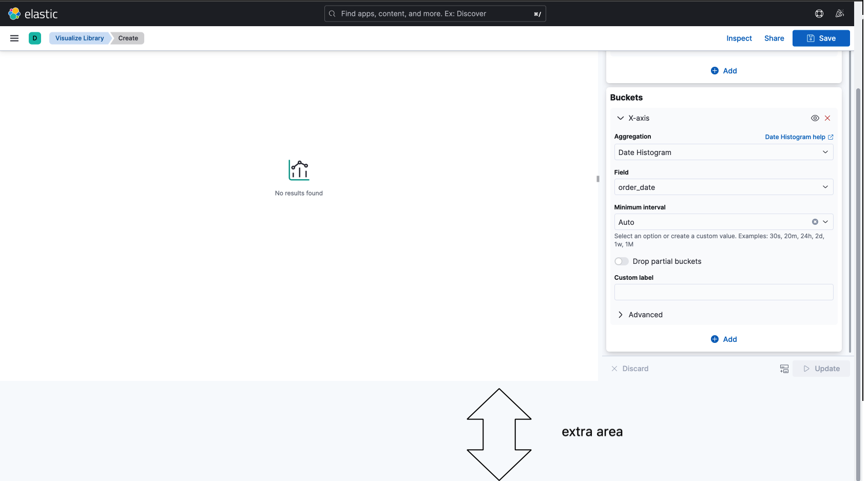The height and width of the screenshot is (481, 868).
Task: Add a new bucket below X-axis
Action: click(724, 339)
